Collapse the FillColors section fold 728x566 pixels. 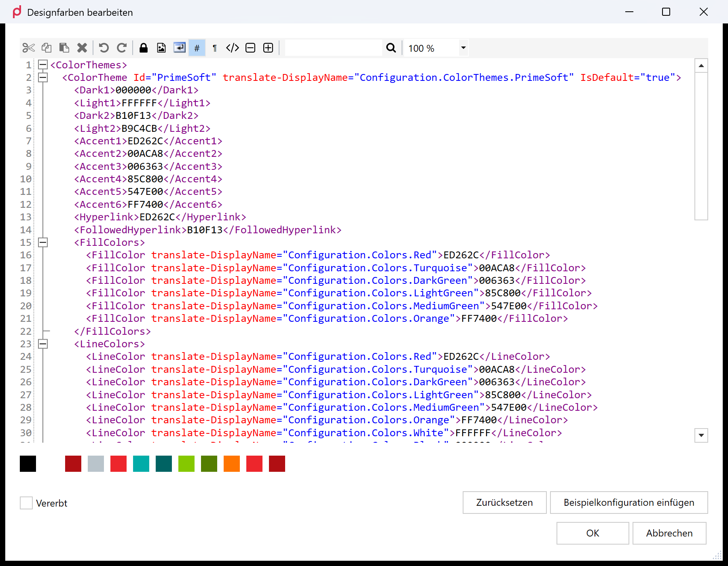click(42, 242)
